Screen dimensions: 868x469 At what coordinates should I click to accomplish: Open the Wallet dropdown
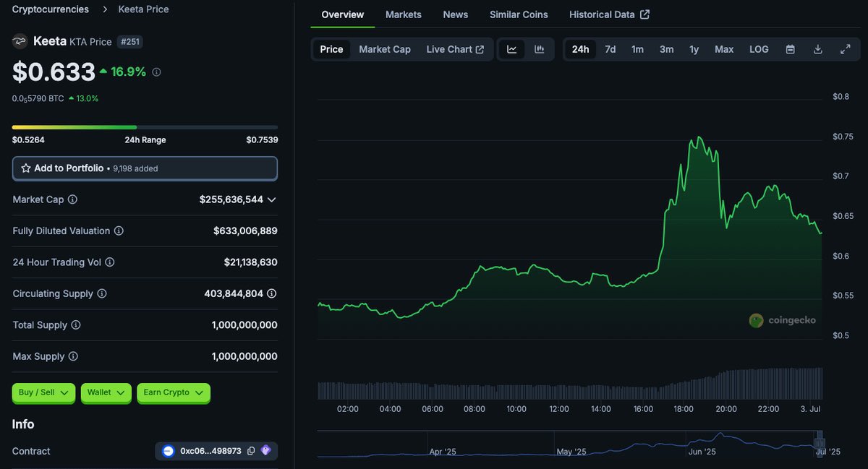click(106, 392)
